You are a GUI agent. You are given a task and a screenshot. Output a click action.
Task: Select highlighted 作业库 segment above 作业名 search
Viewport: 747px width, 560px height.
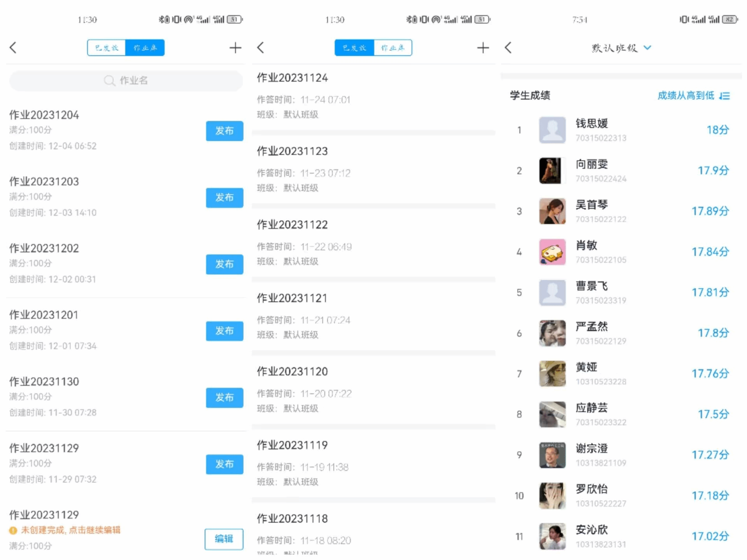pyautogui.click(x=145, y=48)
